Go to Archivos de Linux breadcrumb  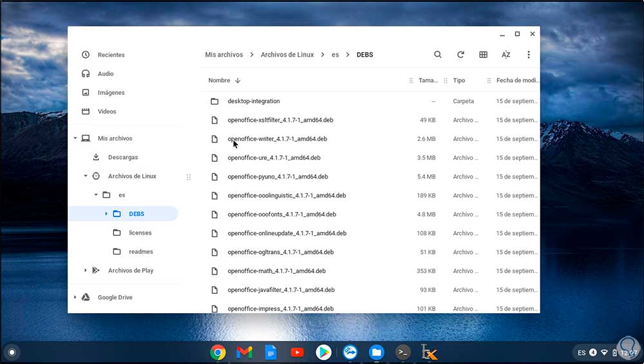(x=287, y=55)
